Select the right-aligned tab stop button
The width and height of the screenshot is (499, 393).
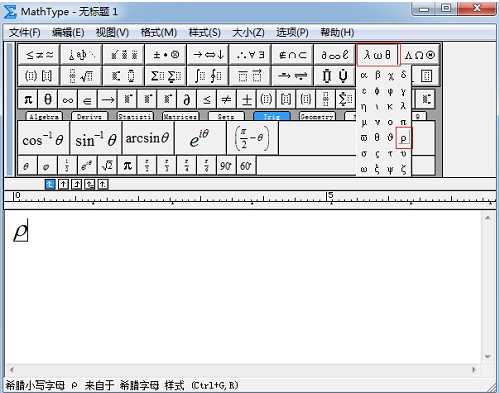pos(77,184)
